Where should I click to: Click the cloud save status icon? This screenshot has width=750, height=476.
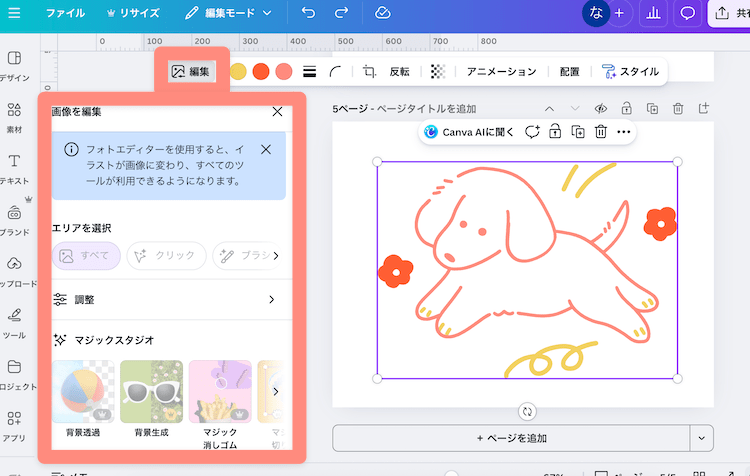click(x=383, y=12)
